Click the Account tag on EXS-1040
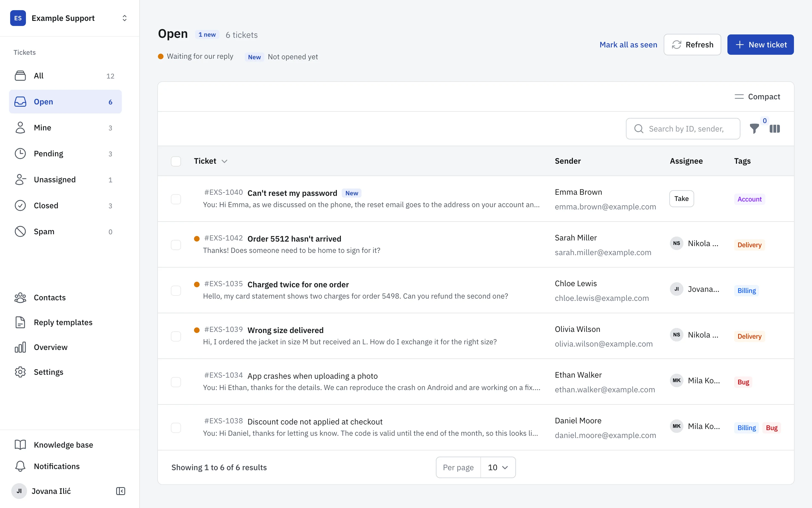812x508 pixels. (x=749, y=199)
